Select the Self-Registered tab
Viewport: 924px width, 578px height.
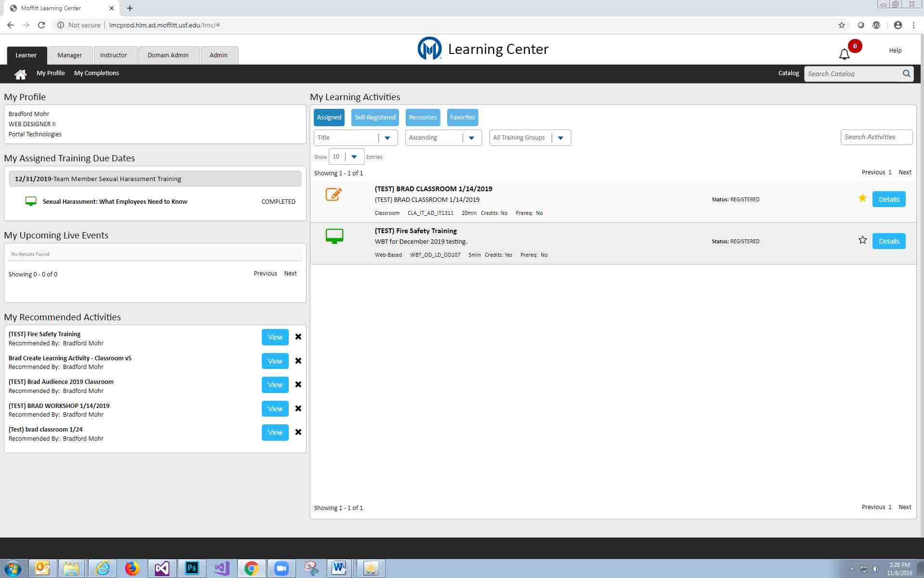pos(375,118)
